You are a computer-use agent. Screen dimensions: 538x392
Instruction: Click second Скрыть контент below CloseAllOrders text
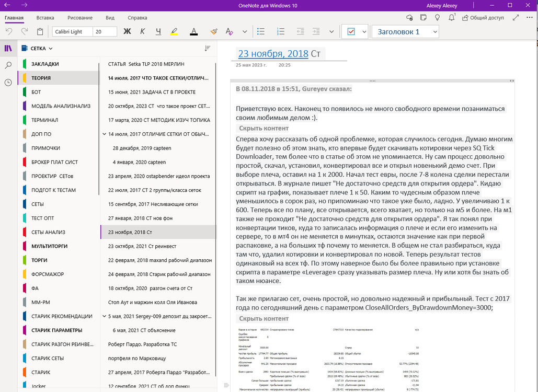tap(264, 319)
